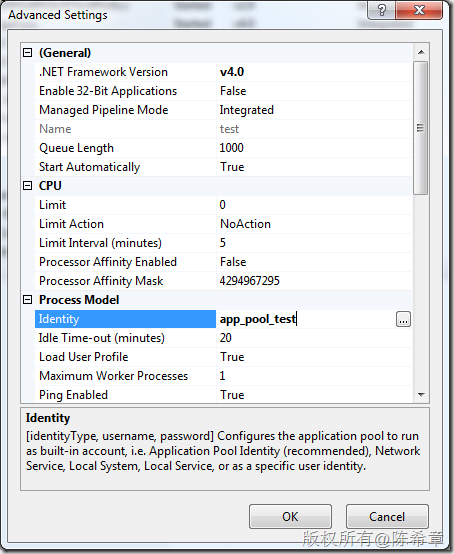Click the scrollbar down arrow
454x554 pixels.
coord(421,395)
